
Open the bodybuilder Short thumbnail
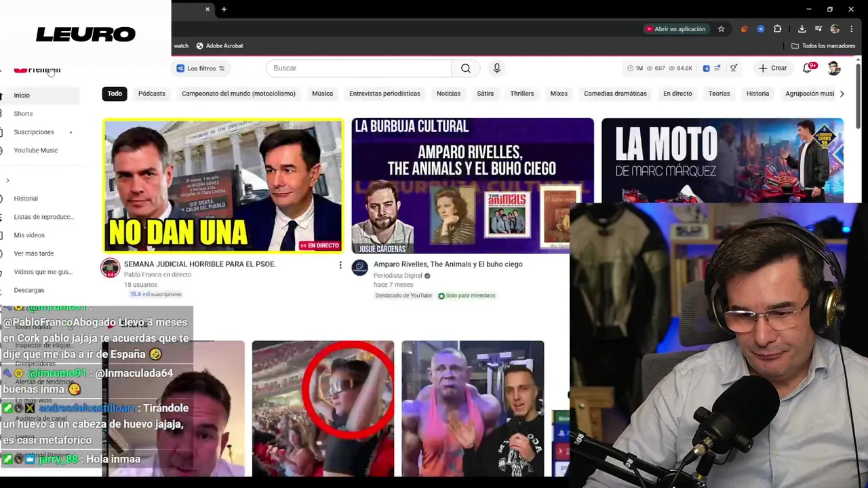pyautogui.click(x=473, y=408)
